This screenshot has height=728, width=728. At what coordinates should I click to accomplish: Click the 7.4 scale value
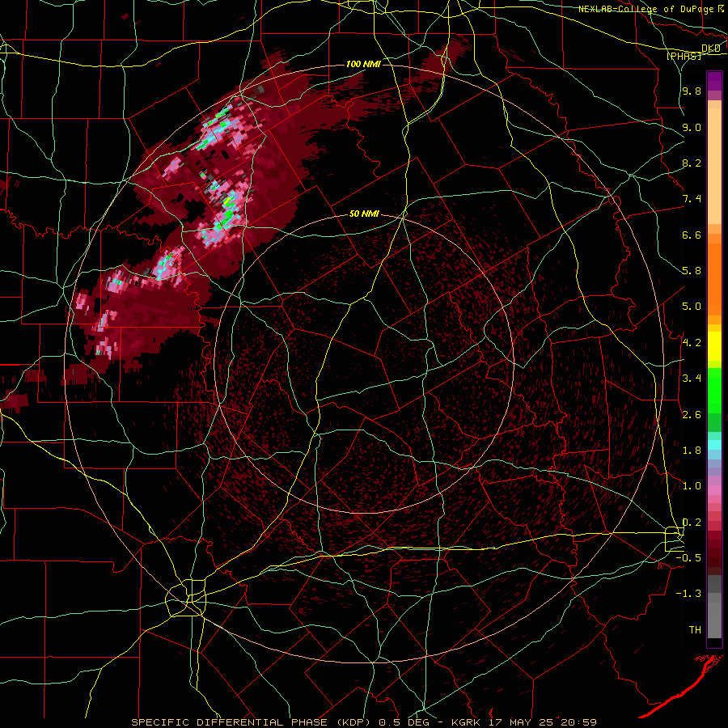click(692, 199)
